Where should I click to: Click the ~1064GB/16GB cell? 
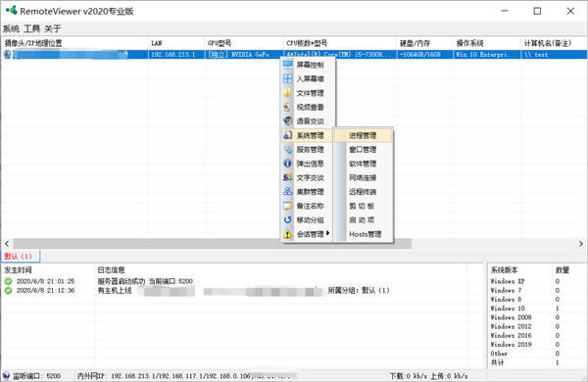(425, 55)
